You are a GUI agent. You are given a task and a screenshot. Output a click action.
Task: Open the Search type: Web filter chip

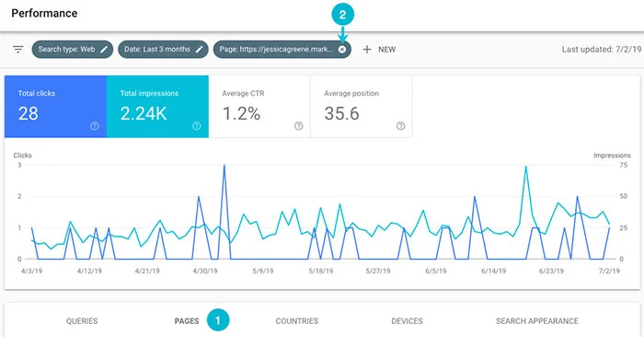coord(73,50)
